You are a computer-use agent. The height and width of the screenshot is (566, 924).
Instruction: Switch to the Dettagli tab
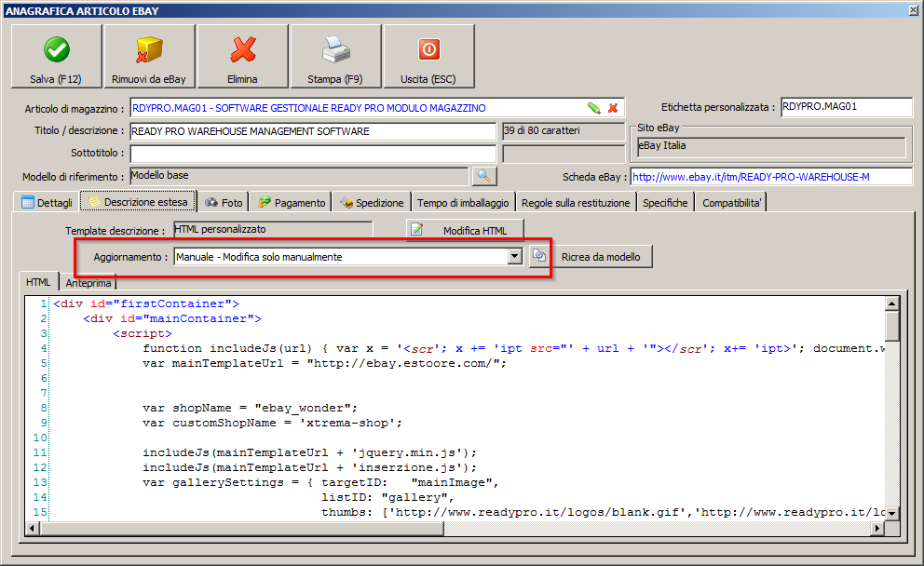pyautogui.click(x=47, y=202)
